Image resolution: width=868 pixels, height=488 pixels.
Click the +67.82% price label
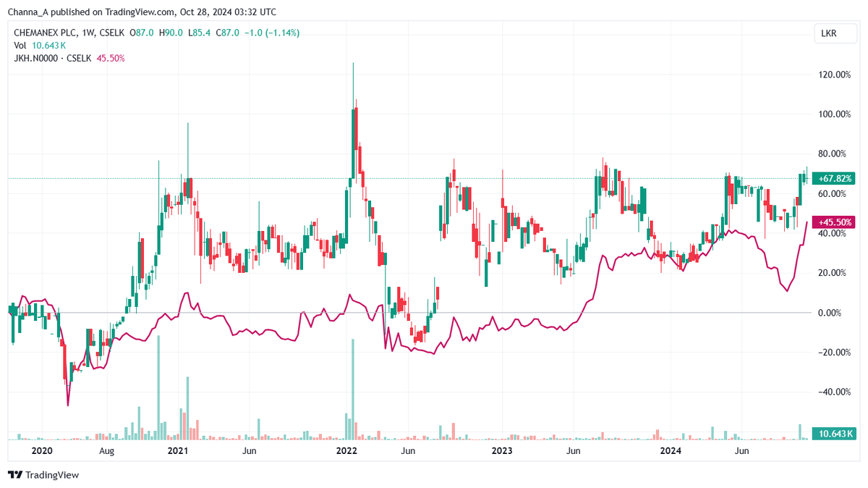coord(834,178)
